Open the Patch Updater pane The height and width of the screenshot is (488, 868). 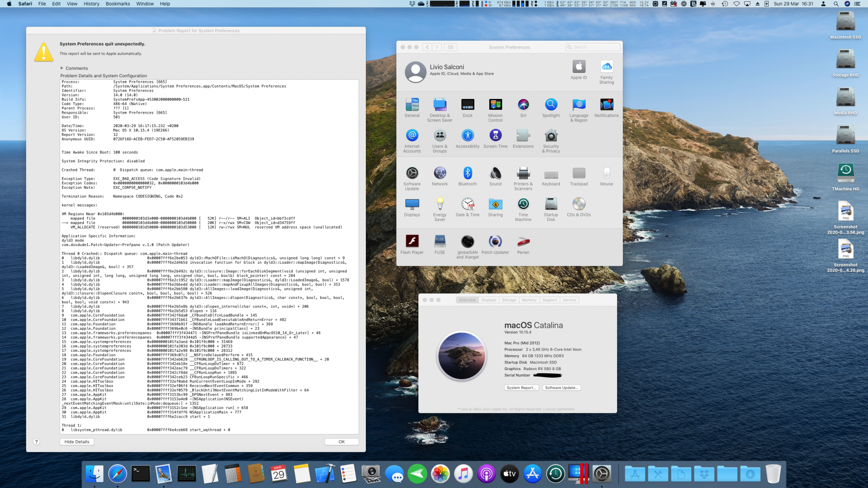pyautogui.click(x=495, y=242)
